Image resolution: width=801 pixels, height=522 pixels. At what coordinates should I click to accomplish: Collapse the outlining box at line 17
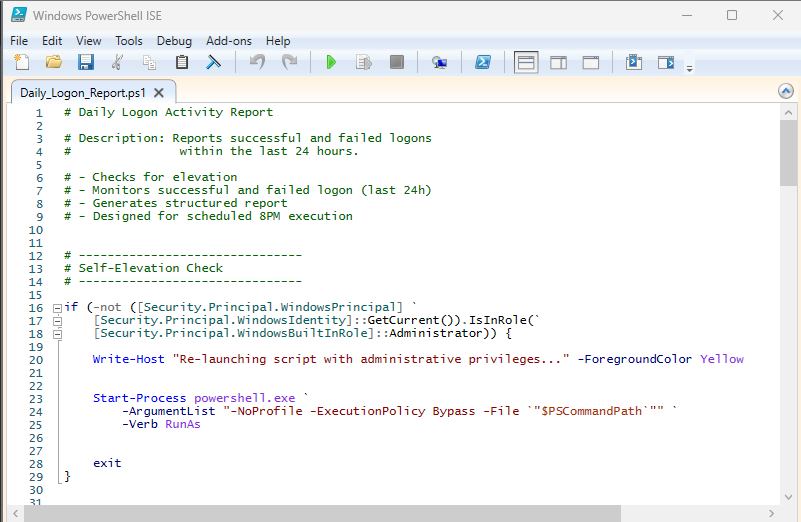coord(57,321)
